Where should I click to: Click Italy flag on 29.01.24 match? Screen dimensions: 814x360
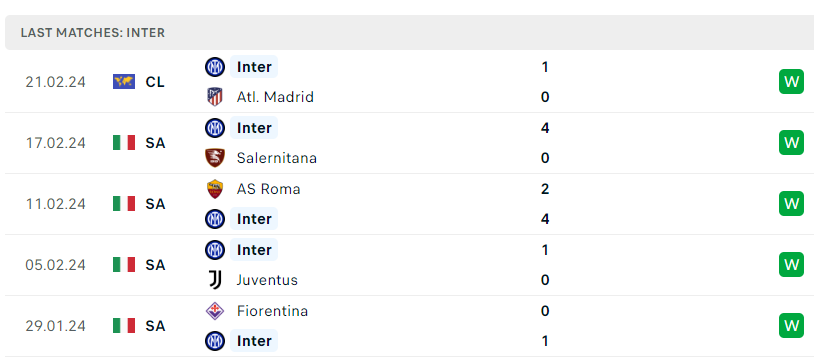coord(124,326)
